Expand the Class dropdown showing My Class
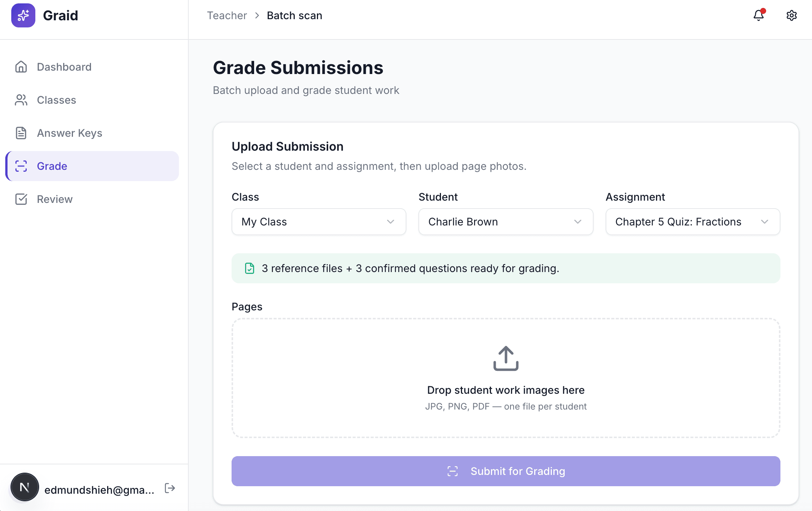This screenshot has width=812, height=511. click(319, 222)
